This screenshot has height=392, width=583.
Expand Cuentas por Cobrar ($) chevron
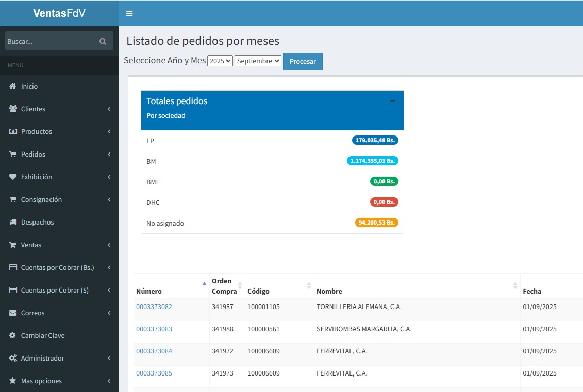[109, 290]
